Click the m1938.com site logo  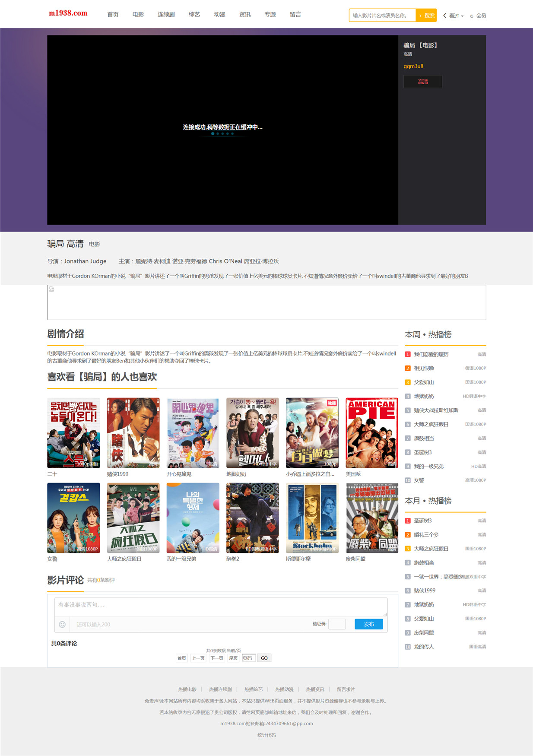(x=68, y=13)
